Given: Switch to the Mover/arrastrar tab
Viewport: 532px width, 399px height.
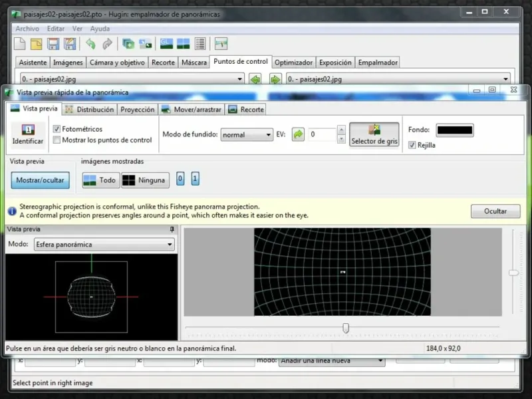Looking at the screenshot, I should (x=192, y=110).
